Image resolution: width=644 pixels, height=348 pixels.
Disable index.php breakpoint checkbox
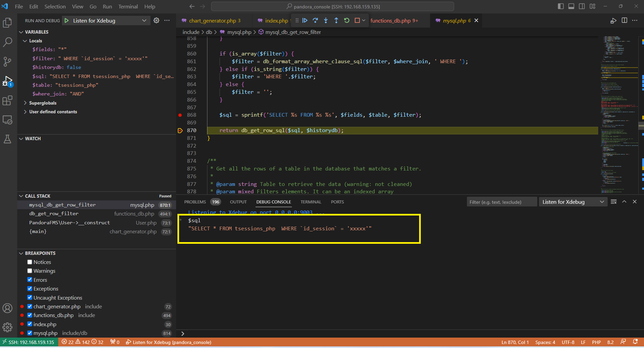[30, 324]
